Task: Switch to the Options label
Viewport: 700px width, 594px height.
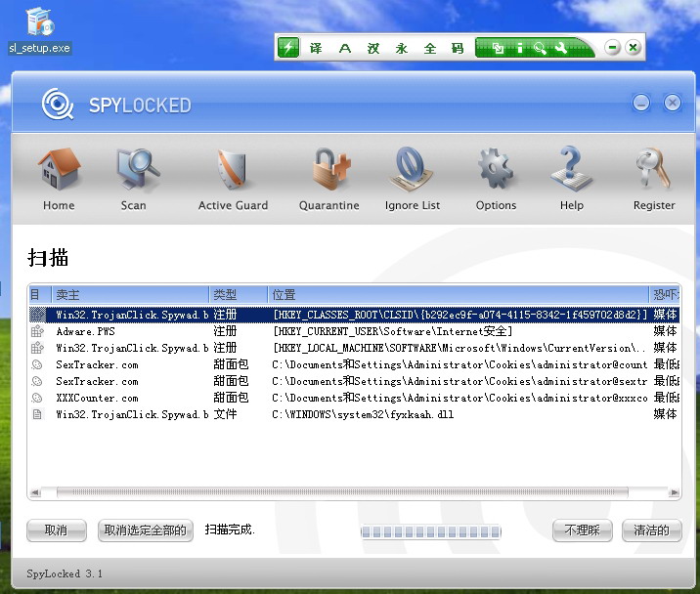Action: click(x=496, y=205)
